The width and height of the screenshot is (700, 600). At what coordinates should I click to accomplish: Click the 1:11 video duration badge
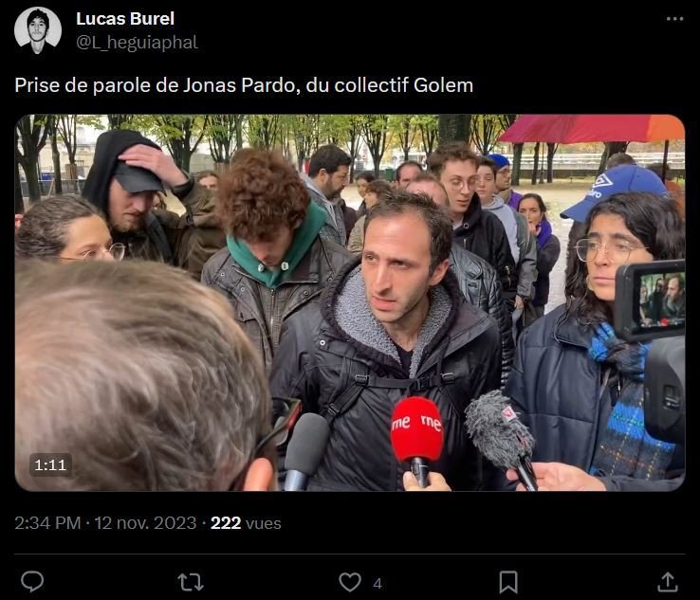click(50, 465)
